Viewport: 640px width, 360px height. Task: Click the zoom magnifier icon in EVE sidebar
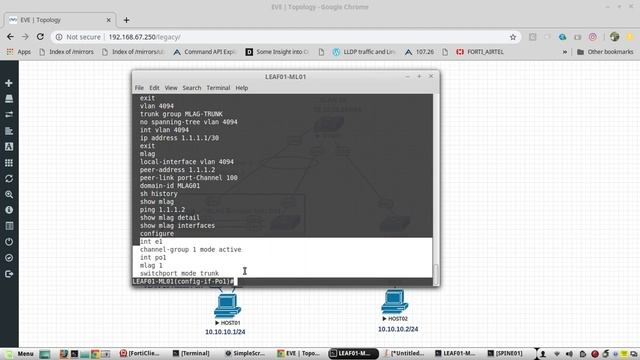point(9,194)
